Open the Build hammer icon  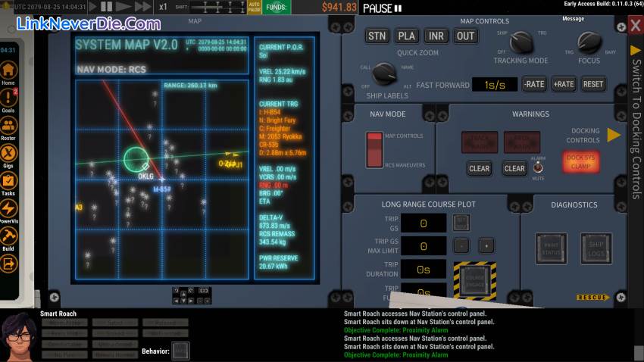8,236
